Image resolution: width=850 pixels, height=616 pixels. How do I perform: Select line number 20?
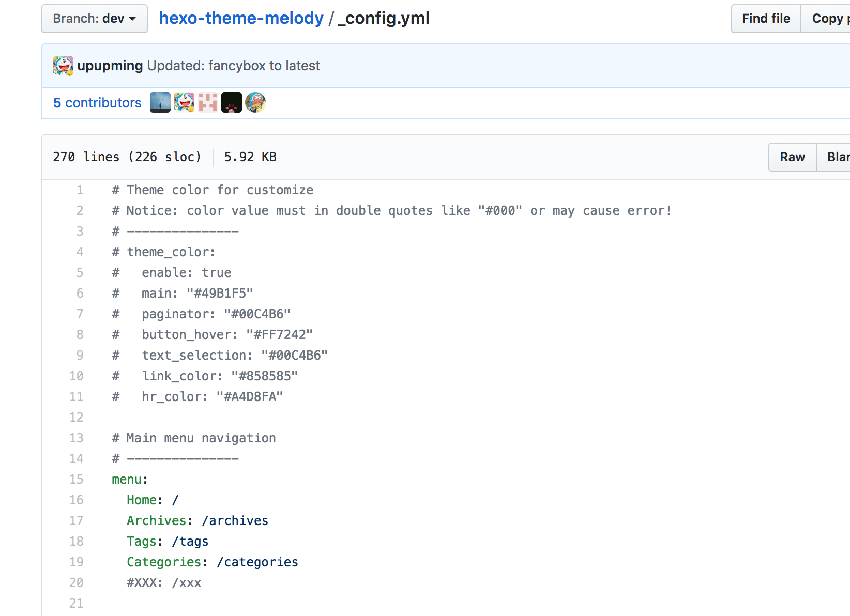(x=76, y=583)
